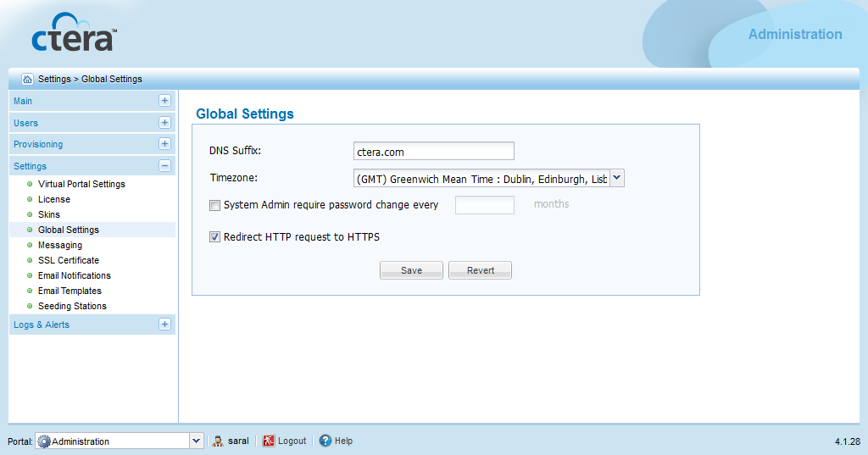The width and height of the screenshot is (868, 455).
Task: Open the SSL Certificate page
Action: point(69,260)
